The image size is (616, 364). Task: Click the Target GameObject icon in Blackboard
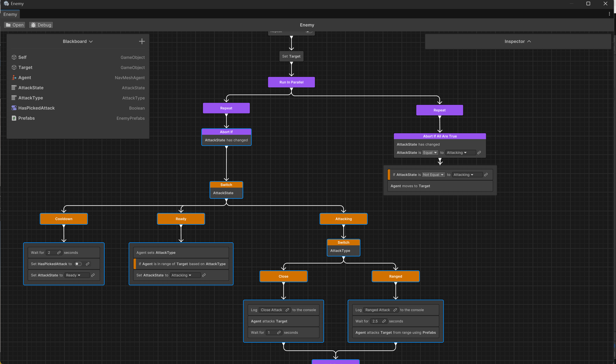[x=14, y=67]
